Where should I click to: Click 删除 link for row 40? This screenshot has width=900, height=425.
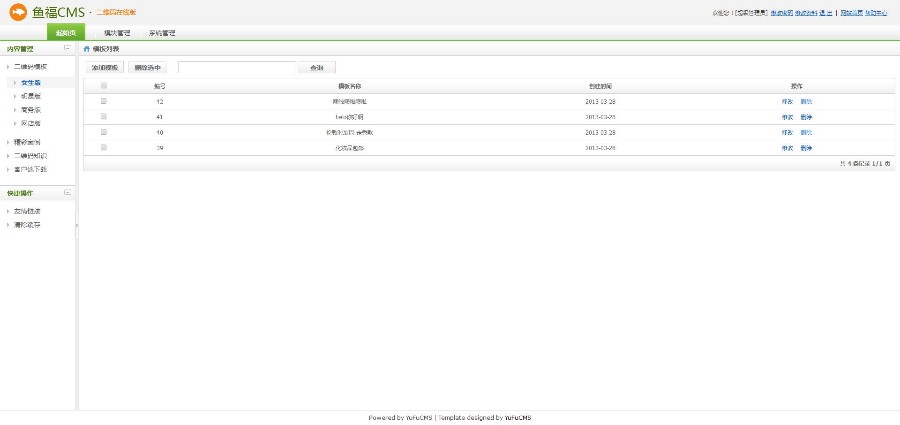(806, 133)
